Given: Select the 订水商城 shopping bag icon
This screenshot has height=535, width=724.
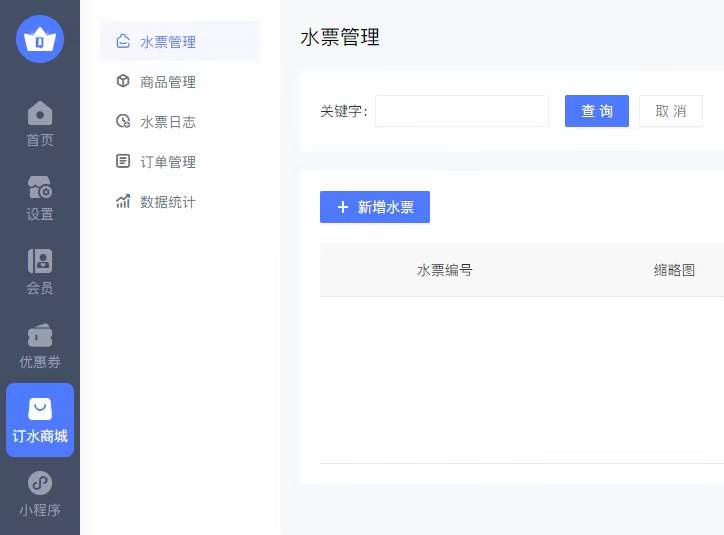Looking at the screenshot, I should pyautogui.click(x=40, y=409).
